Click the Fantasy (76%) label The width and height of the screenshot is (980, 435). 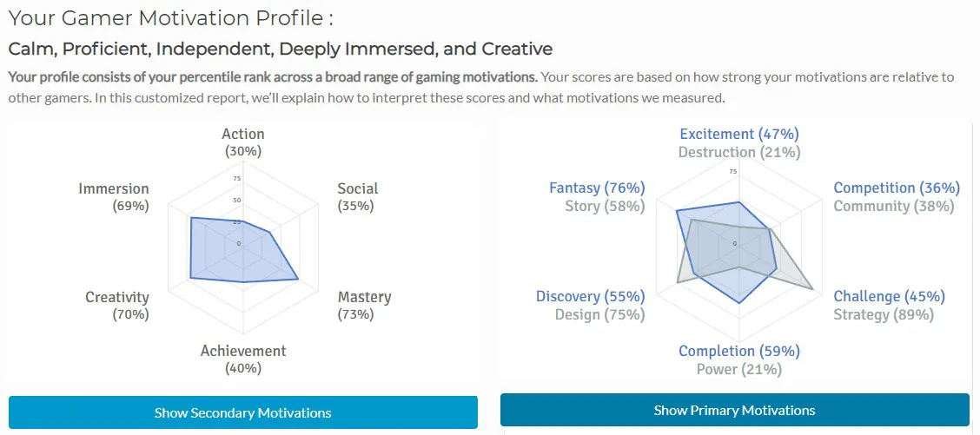coord(597,188)
